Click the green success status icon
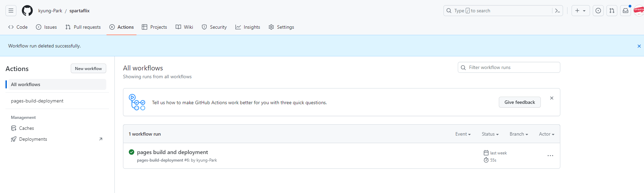Viewport: 644px width, 193px height. click(x=132, y=152)
